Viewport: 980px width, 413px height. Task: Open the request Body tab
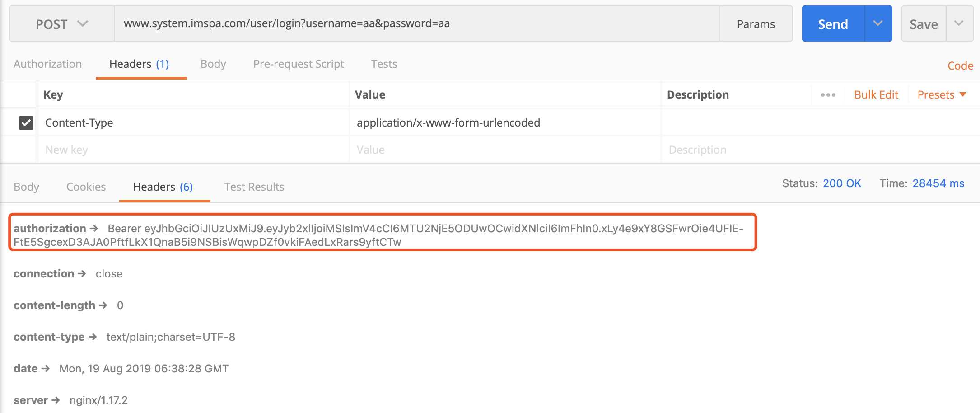point(213,64)
